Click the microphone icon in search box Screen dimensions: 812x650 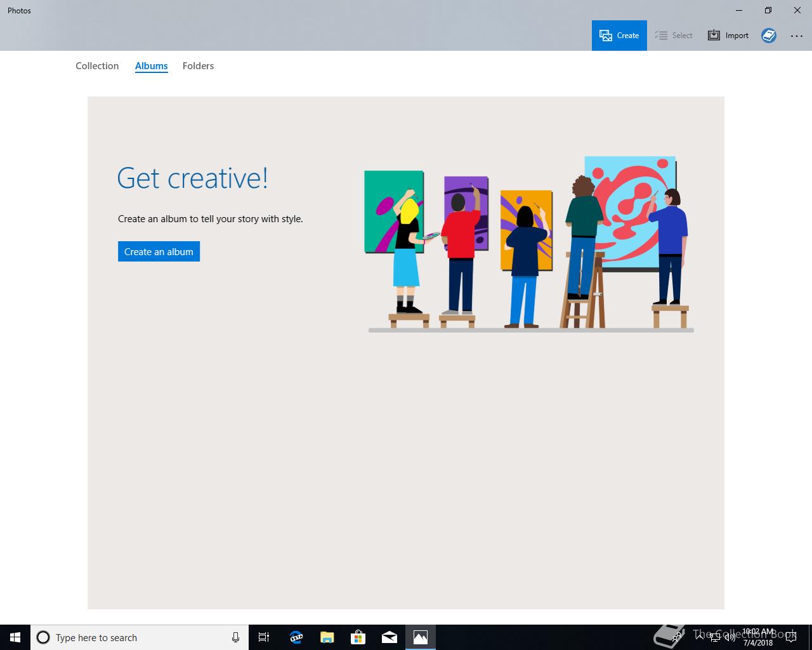(x=235, y=637)
